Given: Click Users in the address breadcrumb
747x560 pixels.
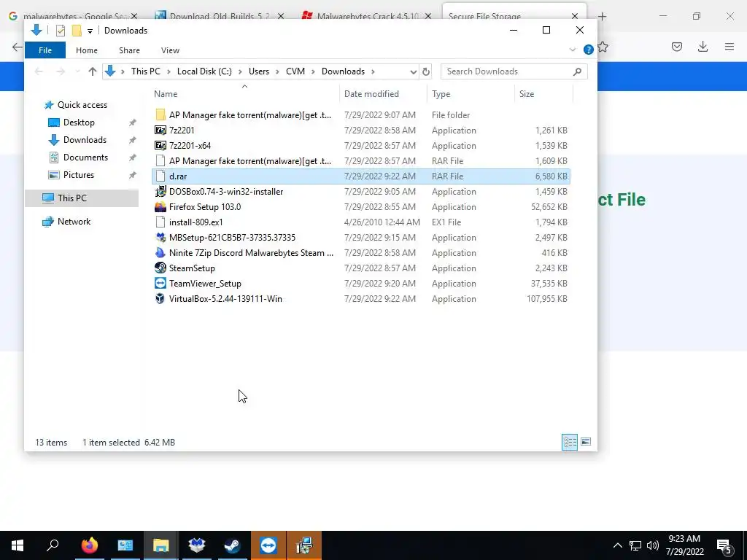Looking at the screenshot, I should pos(259,71).
